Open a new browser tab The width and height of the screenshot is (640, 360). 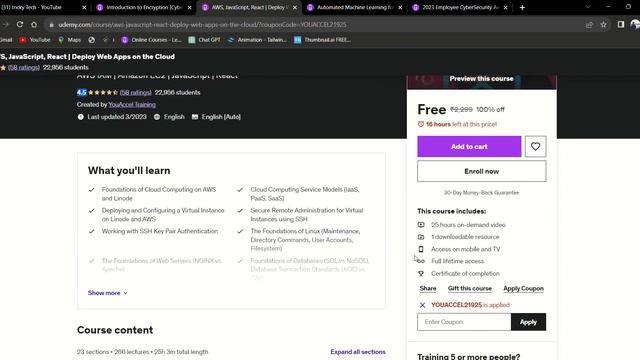point(522,7)
